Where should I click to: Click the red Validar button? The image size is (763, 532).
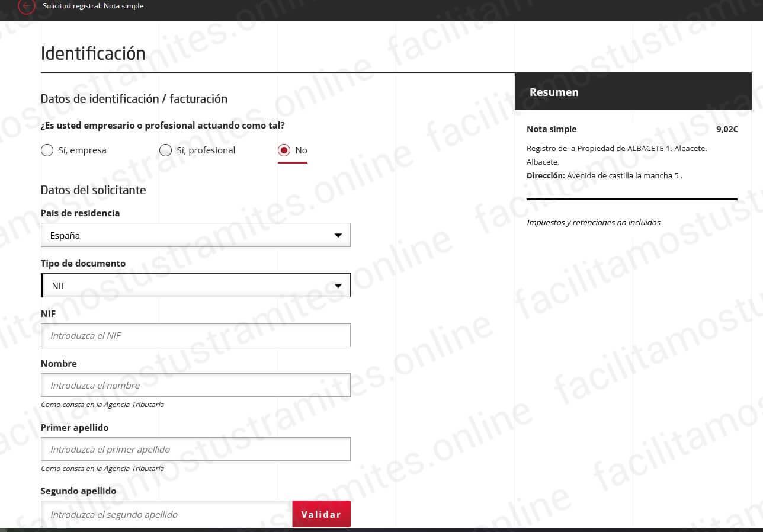point(321,514)
